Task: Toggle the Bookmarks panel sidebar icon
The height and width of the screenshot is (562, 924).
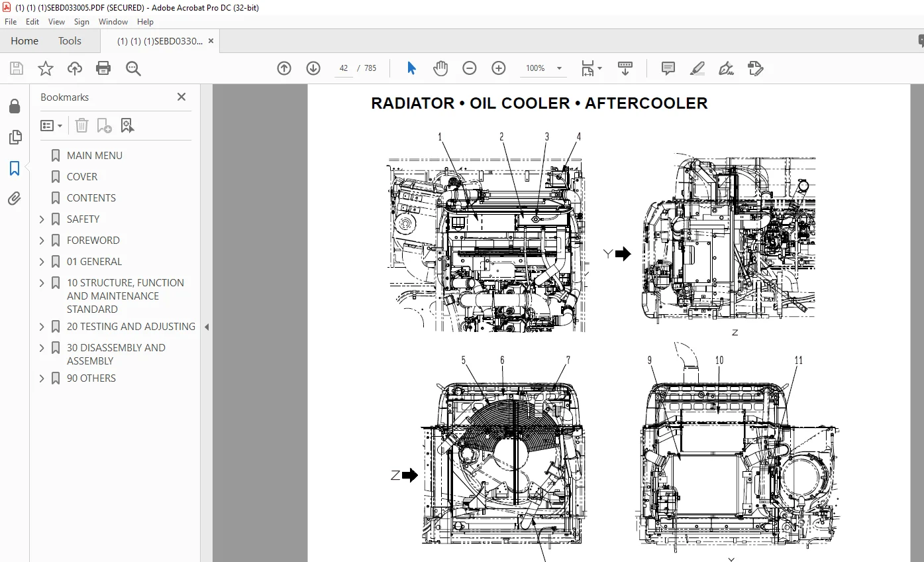Action: [15, 168]
